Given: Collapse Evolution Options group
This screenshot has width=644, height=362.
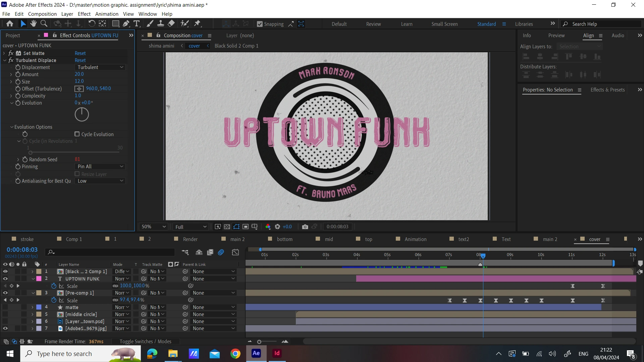Looking at the screenshot, I should coord(12,127).
